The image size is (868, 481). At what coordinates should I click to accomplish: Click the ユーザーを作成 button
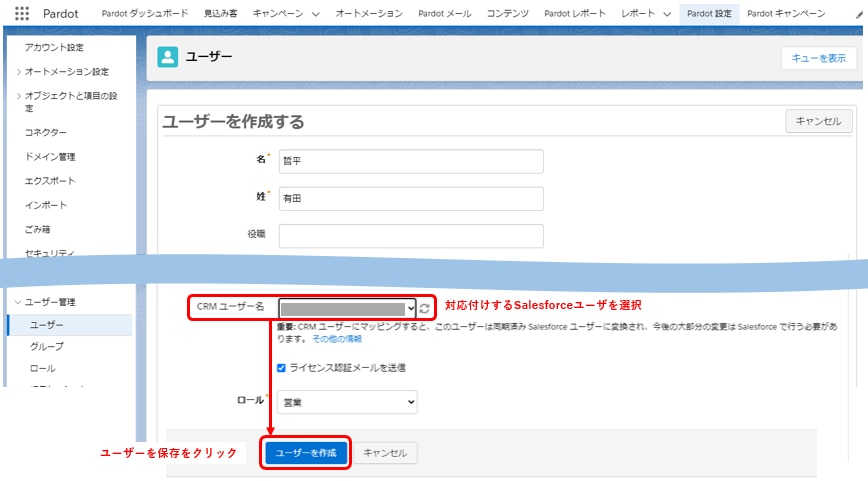coord(306,453)
